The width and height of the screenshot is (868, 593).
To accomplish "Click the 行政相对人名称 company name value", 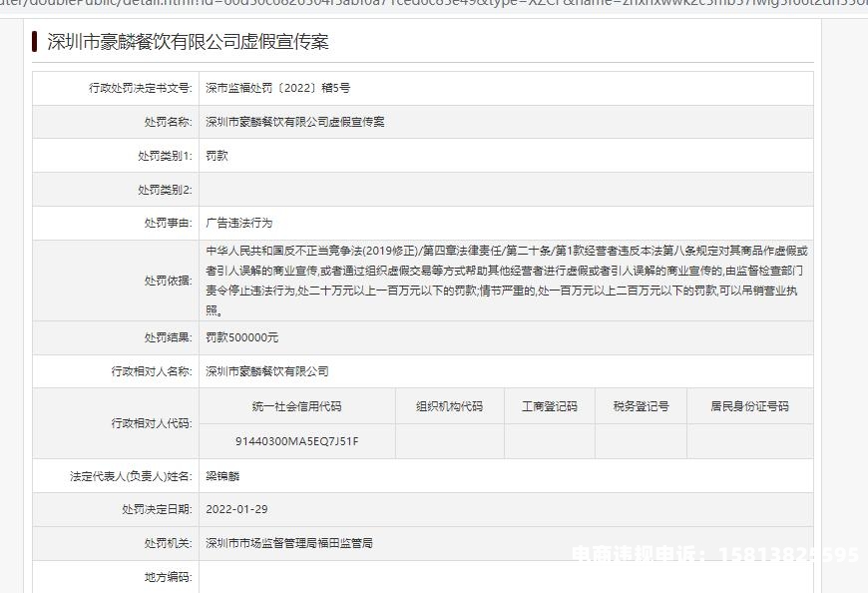I will pos(266,371).
